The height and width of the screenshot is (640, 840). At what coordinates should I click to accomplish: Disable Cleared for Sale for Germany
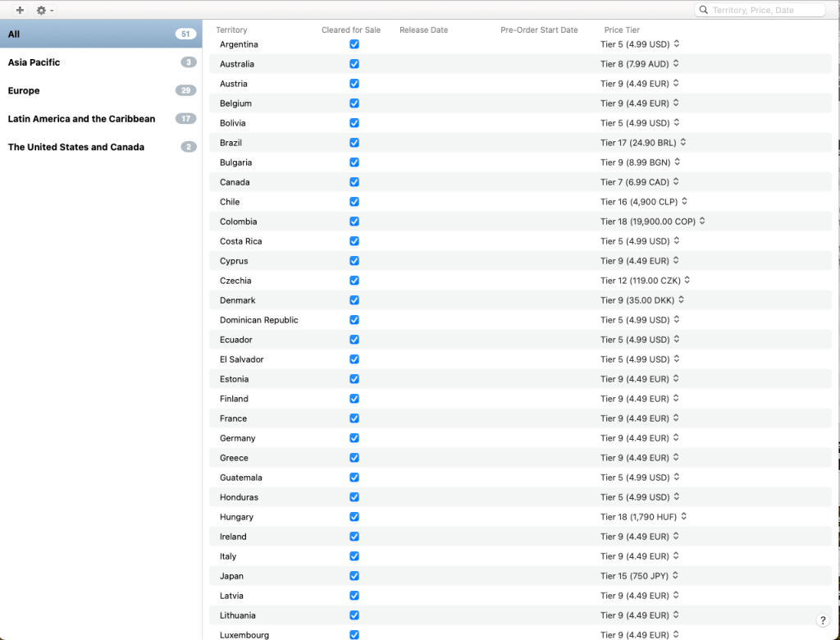(x=354, y=438)
